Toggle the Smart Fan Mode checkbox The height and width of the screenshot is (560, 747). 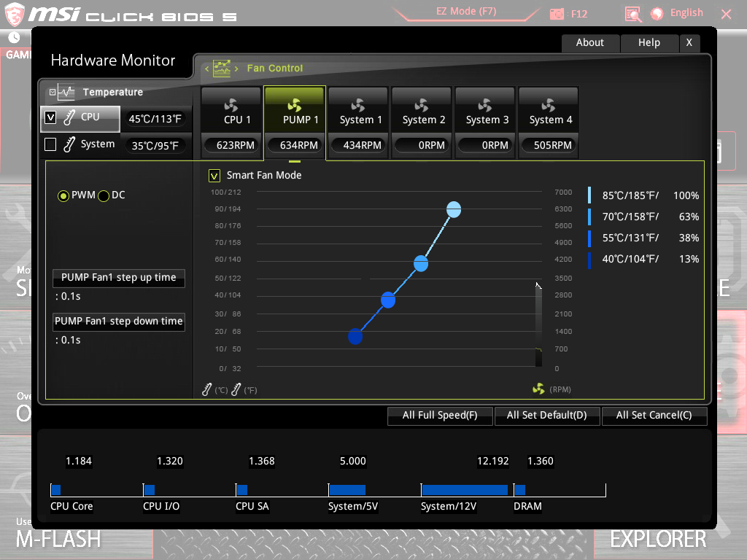coord(214,176)
